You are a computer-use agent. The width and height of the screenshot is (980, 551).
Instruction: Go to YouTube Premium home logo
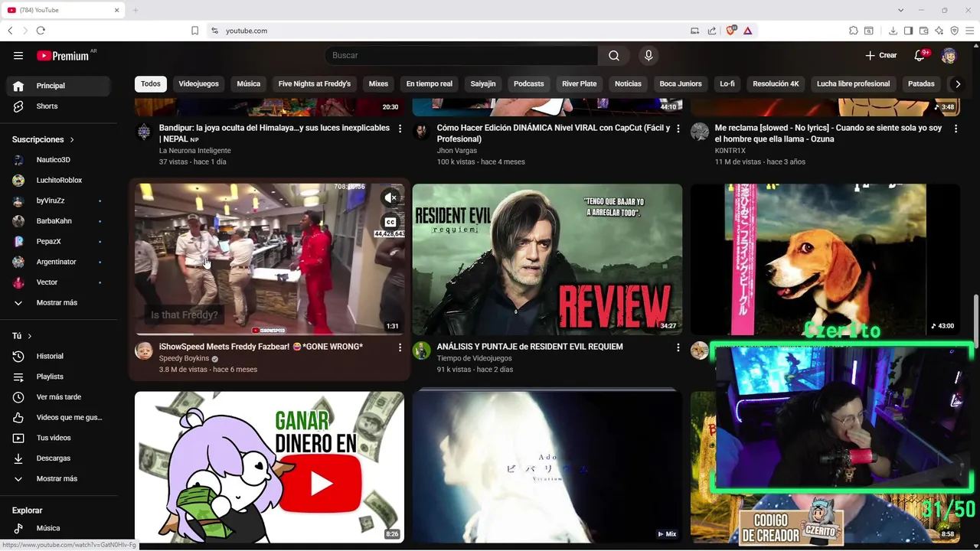pyautogui.click(x=63, y=55)
